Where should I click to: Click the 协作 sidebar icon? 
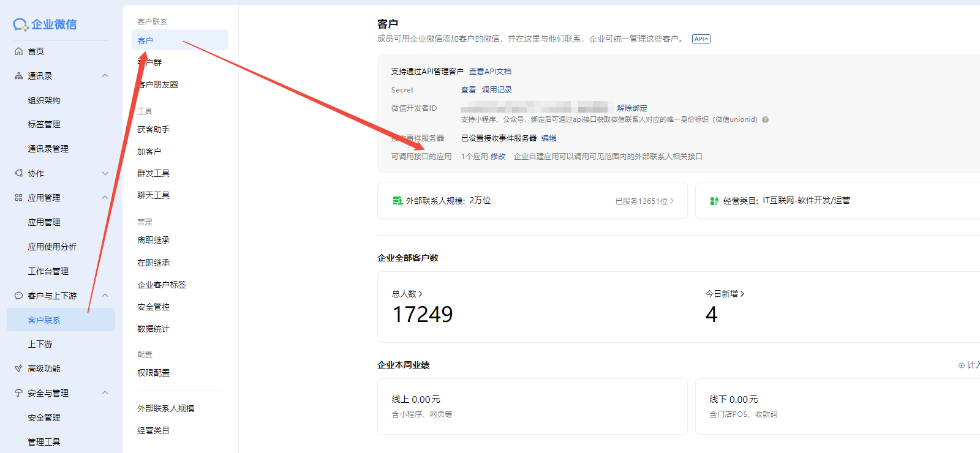coord(18,173)
